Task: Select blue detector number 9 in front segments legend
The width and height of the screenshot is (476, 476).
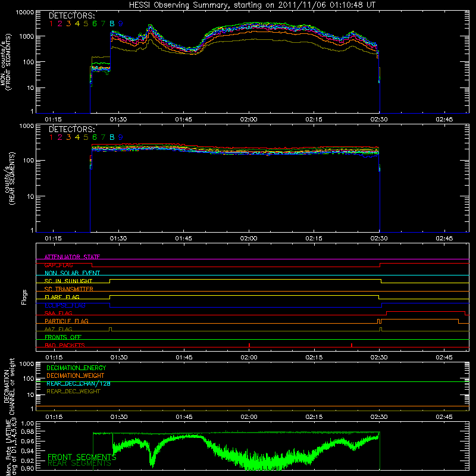Action: tap(121, 24)
